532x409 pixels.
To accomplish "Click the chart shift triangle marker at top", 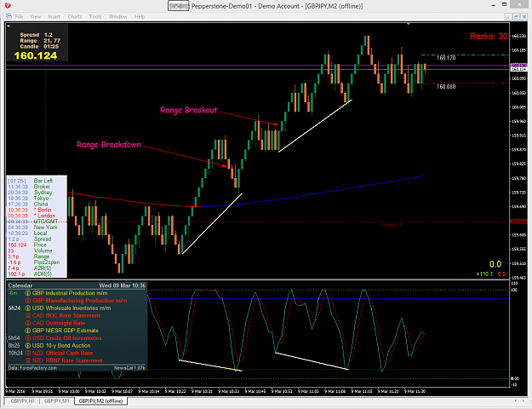I will (x=409, y=24).
